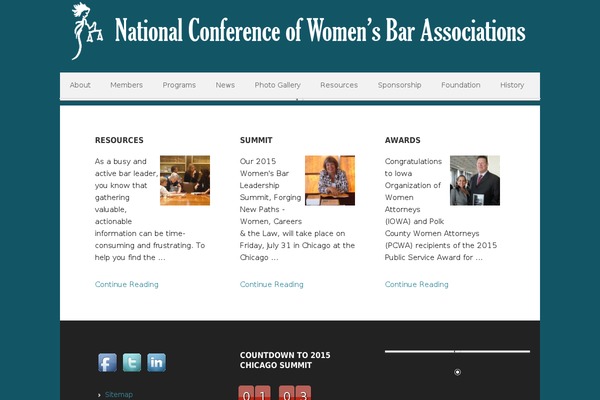Click the RESOURCES section heading

[119, 140]
